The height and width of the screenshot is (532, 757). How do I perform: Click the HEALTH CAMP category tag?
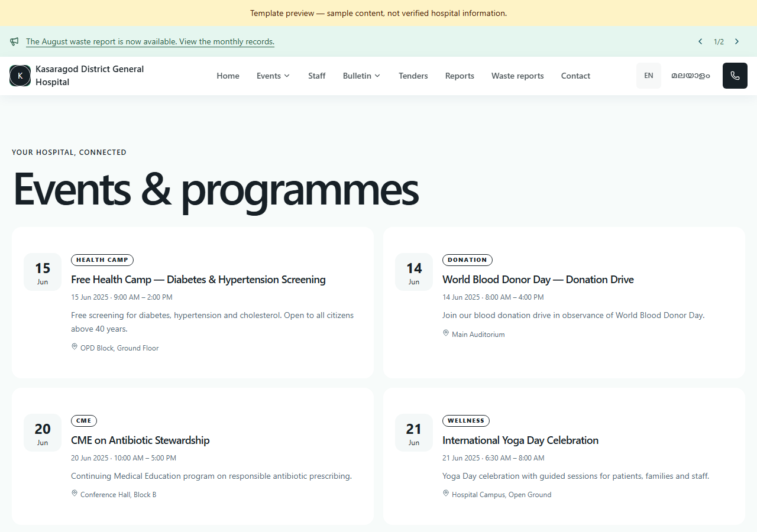[x=102, y=260]
